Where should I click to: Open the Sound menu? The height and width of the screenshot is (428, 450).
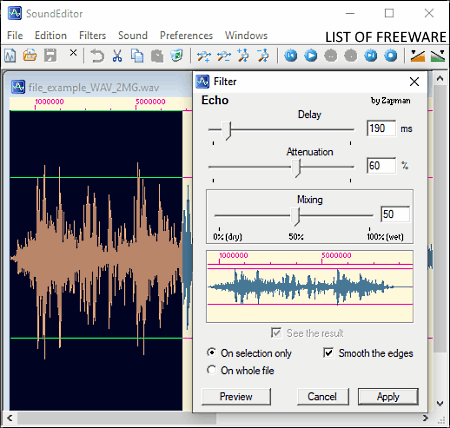click(x=133, y=35)
